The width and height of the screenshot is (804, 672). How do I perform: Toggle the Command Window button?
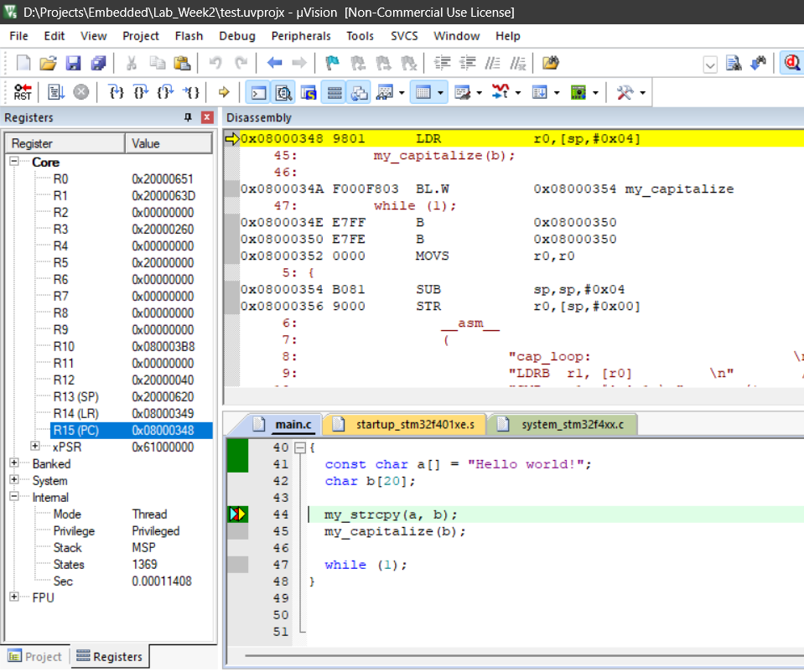pyautogui.click(x=260, y=92)
